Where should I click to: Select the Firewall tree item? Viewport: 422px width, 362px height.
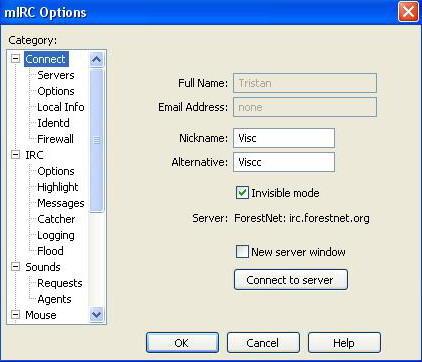coord(55,139)
